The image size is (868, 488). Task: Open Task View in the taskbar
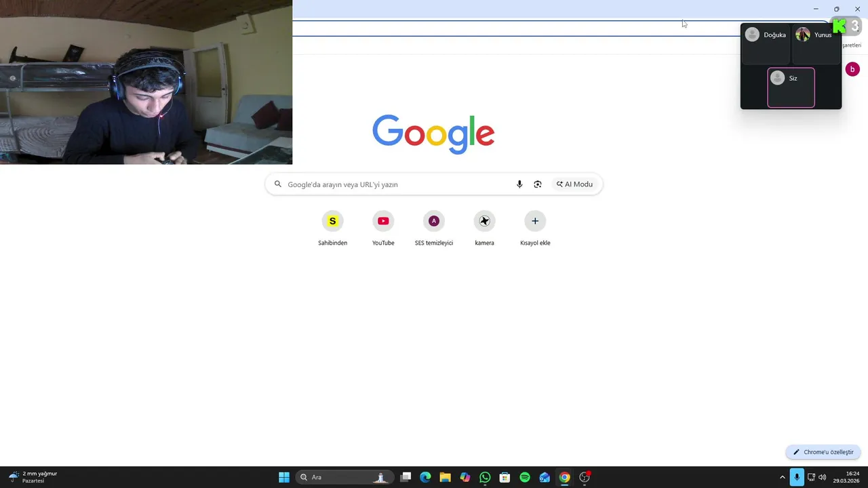(x=406, y=477)
